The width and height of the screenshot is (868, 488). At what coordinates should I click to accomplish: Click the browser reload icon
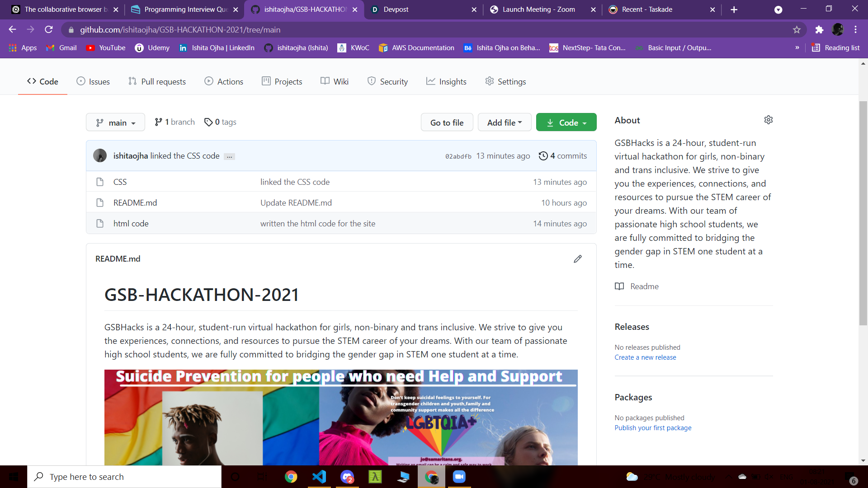tap(49, 30)
